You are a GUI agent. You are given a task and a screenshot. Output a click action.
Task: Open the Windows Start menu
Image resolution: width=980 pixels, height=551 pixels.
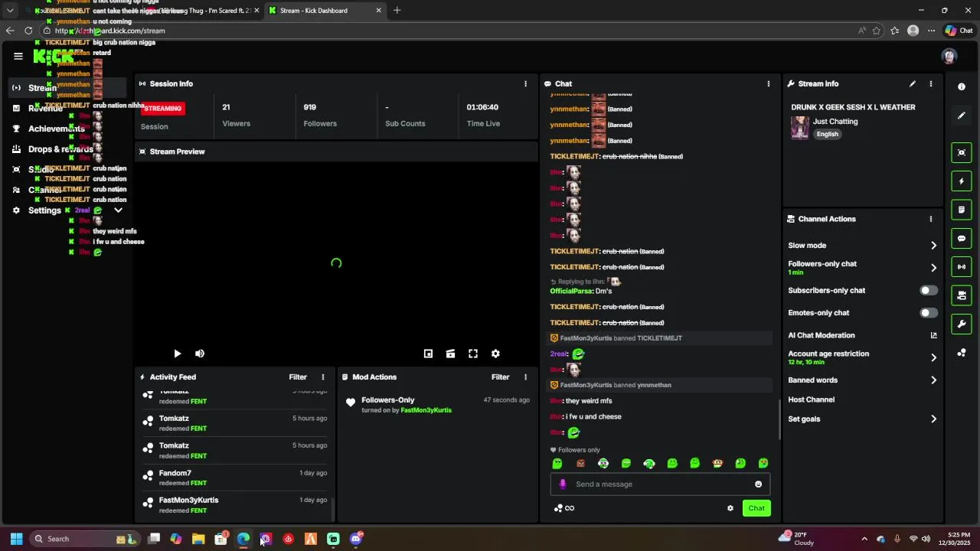[16, 539]
